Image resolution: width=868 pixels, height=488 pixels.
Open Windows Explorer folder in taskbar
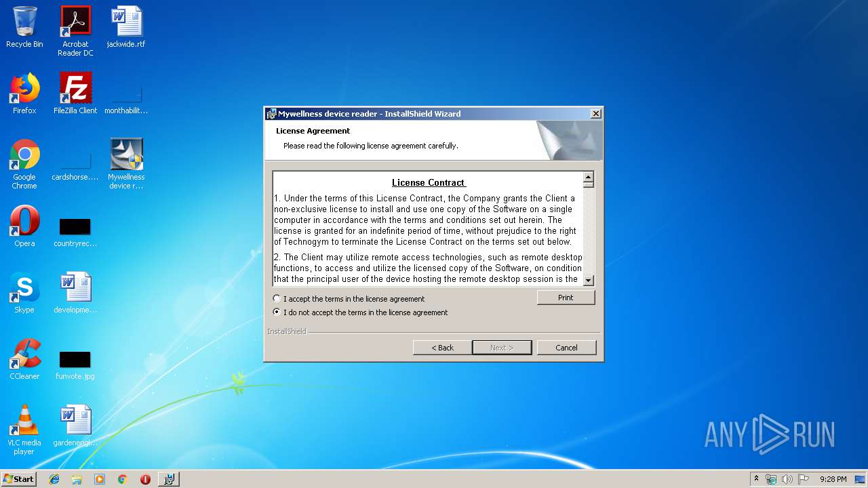[x=77, y=479]
